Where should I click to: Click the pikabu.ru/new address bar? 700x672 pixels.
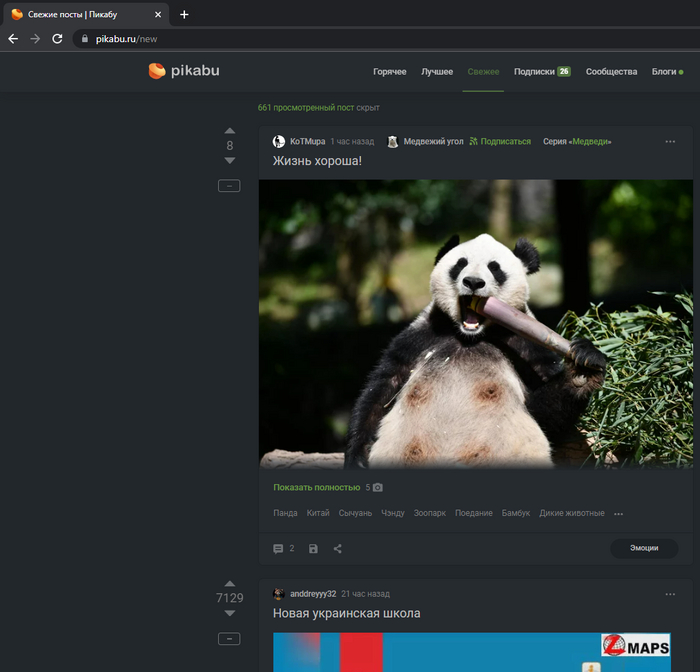tap(386, 39)
